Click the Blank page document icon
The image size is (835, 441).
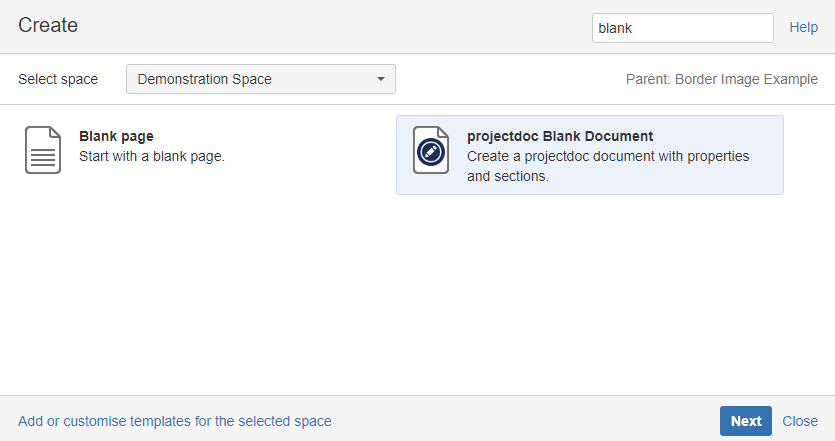(x=43, y=150)
